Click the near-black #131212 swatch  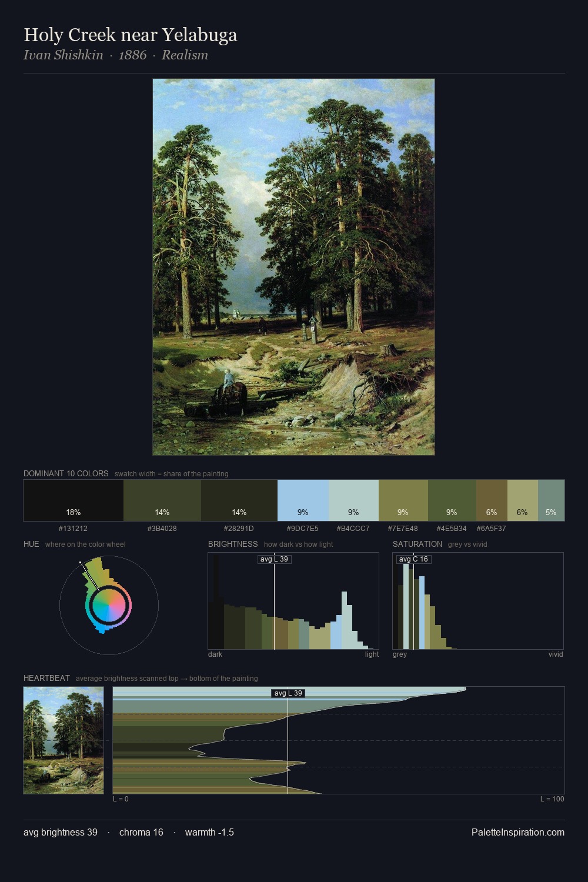73,500
